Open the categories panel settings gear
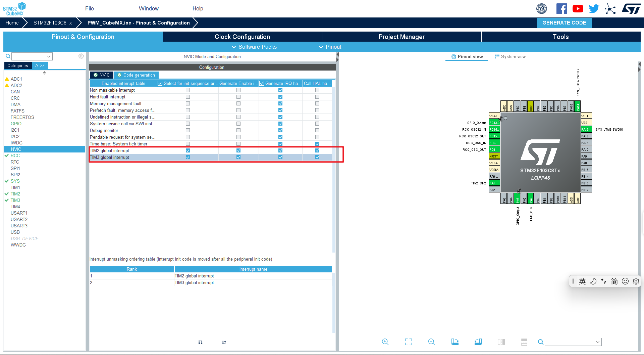 point(81,56)
